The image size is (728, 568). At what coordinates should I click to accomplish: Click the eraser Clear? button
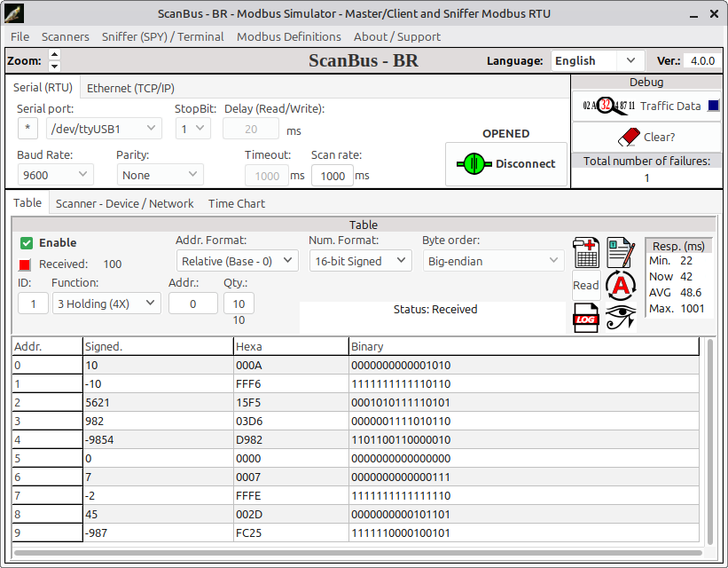(x=646, y=138)
